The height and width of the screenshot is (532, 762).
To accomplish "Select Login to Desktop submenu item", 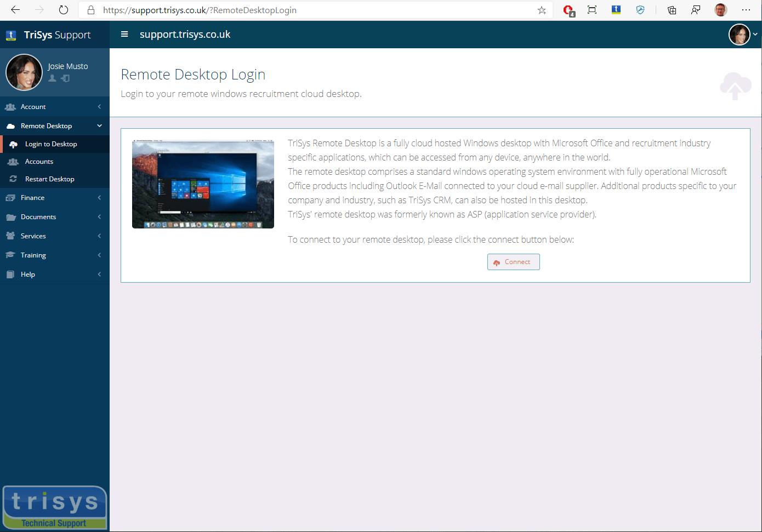I will (x=55, y=144).
